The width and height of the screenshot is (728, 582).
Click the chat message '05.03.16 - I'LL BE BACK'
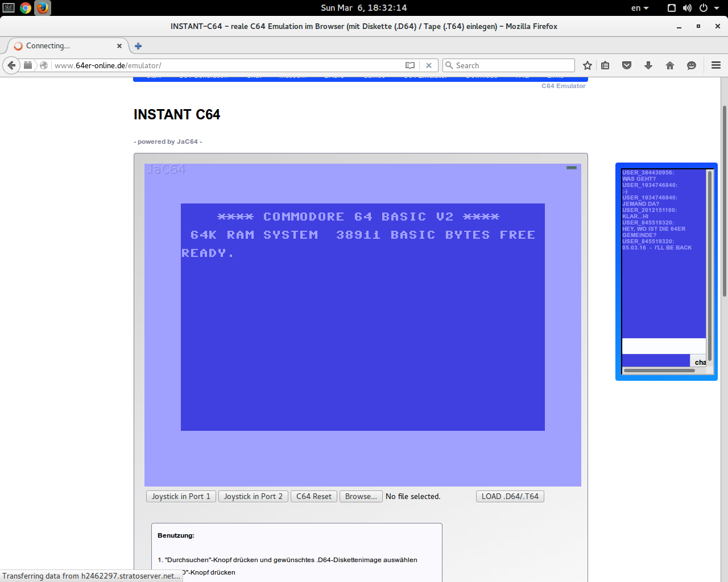point(657,248)
